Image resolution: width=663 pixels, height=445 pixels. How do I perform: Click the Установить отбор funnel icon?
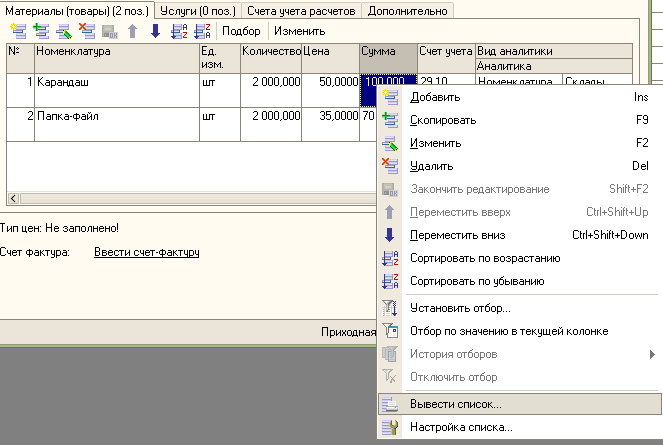(x=390, y=308)
